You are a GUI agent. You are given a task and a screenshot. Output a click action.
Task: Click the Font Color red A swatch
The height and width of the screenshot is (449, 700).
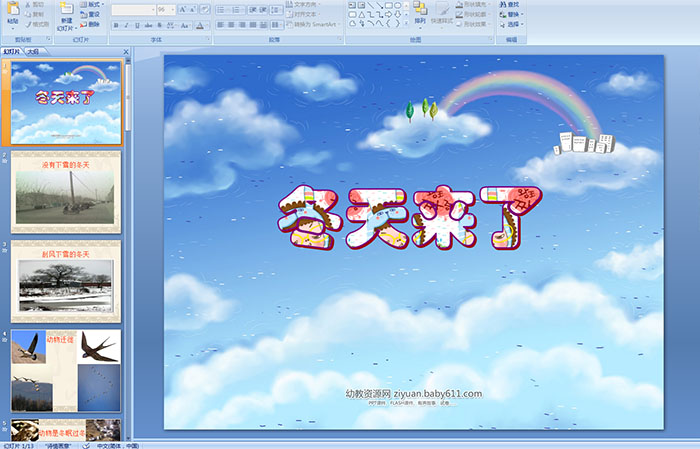[x=200, y=25]
